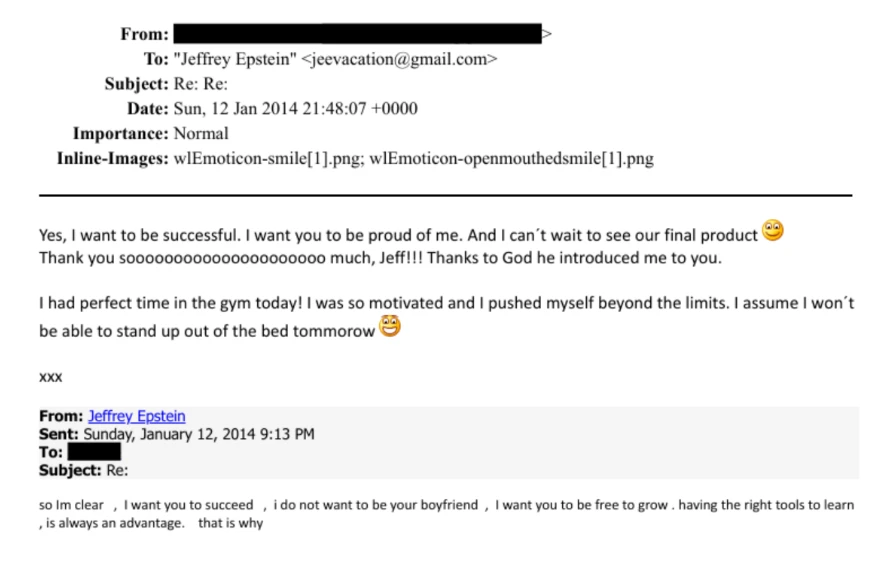
Task: Click the "xxx" sign-off text
Action: click(51, 377)
